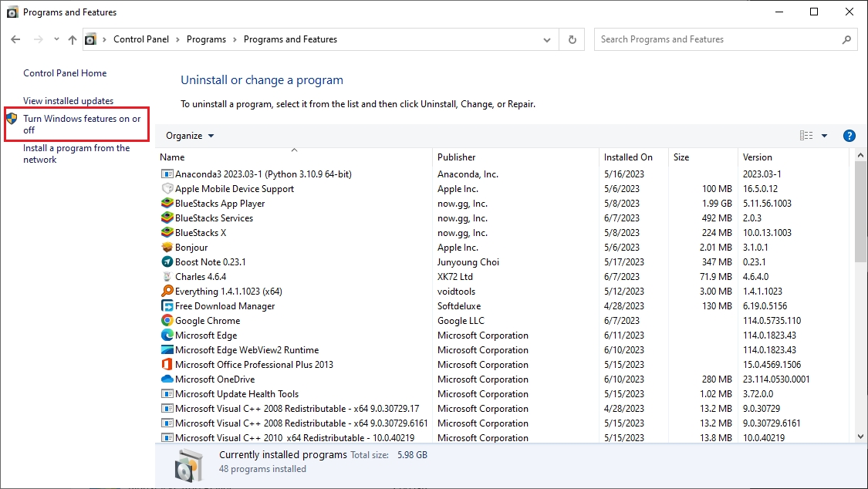Go up one level with up arrow
This screenshot has height=489, width=868.
click(73, 39)
